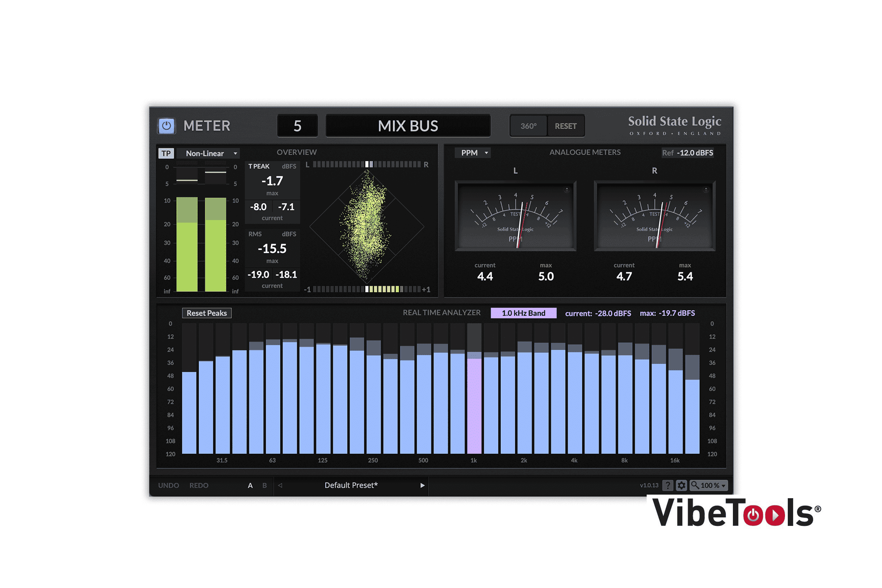Click the Ref -12.0 dBFS field

pyautogui.click(x=688, y=153)
